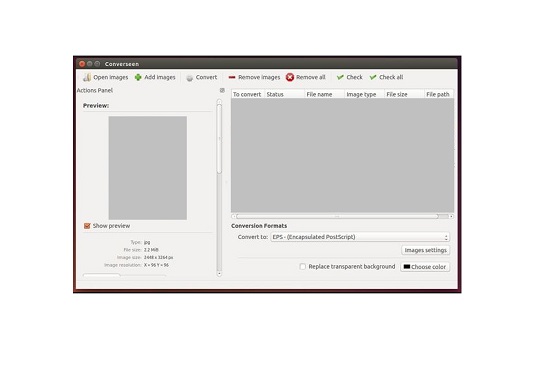Click the jpg type value
Viewport: 550px width, 369px height.
(147, 242)
